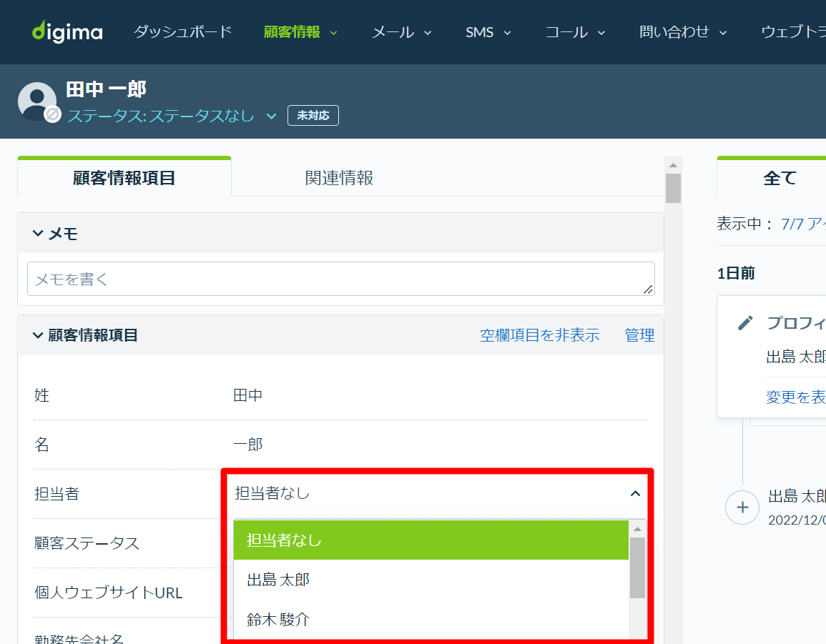Screen dimensions: 826x644
Task: Click the digima logo
Action: (67, 31)
